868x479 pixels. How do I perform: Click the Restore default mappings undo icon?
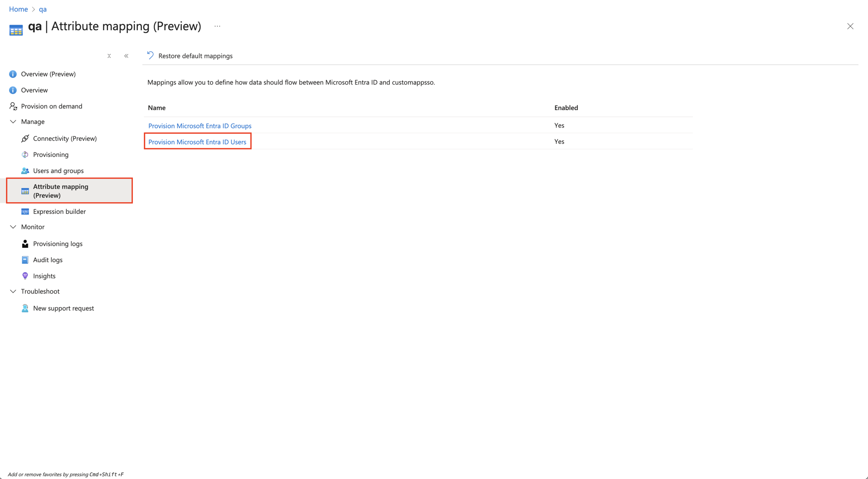(x=151, y=56)
